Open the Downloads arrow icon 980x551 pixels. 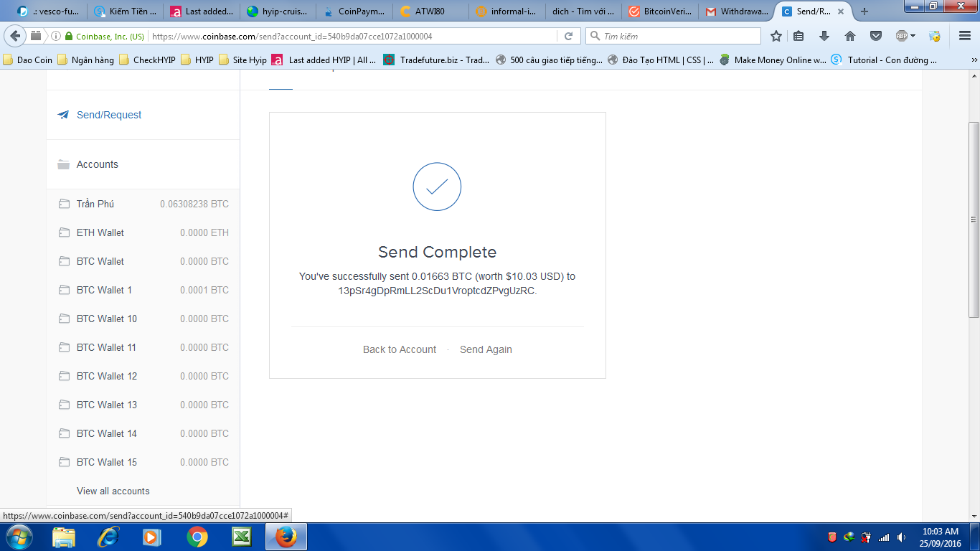pos(824,36)
